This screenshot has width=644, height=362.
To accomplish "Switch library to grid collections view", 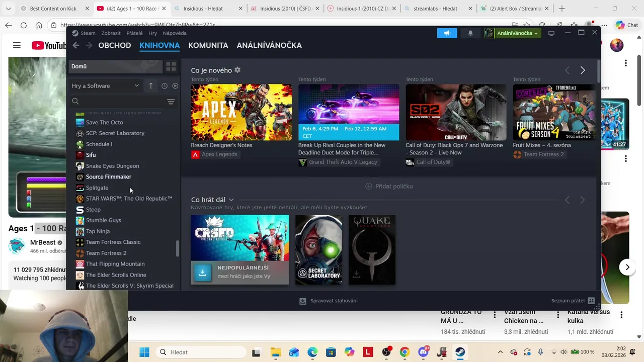I will click(171, 66).
